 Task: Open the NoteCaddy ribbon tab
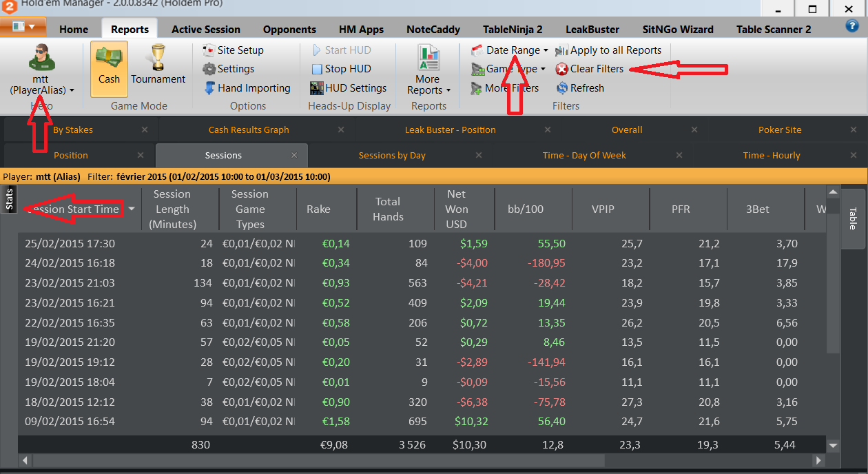(x=435, y=30)
